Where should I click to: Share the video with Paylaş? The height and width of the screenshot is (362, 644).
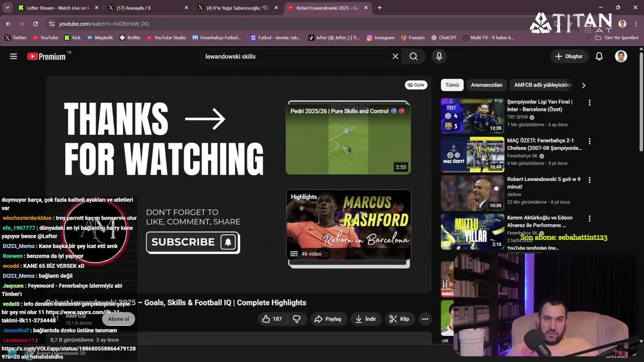point(328,319)
